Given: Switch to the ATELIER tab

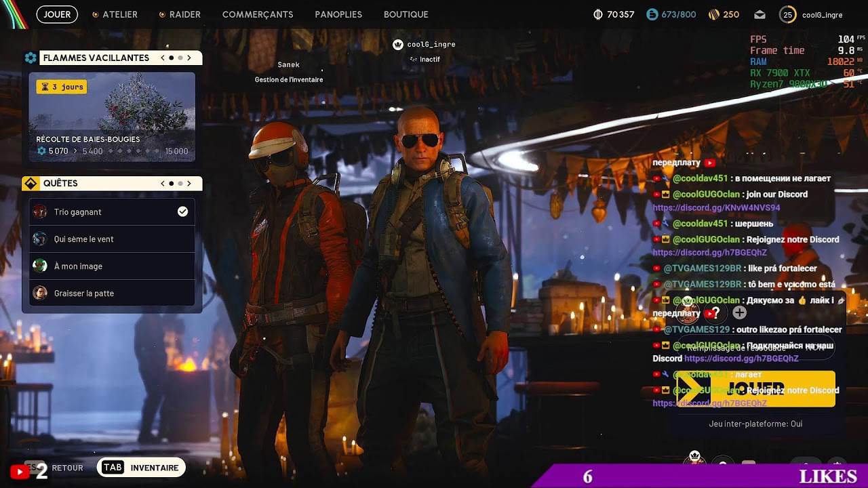Looking at the screenshot, I should coord(115,14).
